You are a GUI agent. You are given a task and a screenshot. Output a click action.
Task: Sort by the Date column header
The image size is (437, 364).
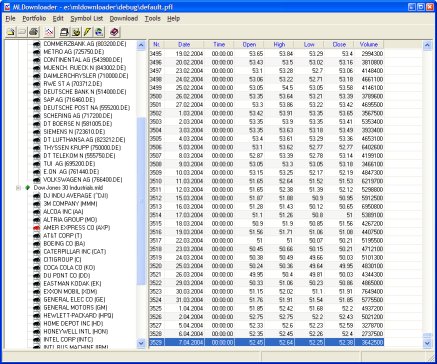pyautogui.click(x=184, y=44)
